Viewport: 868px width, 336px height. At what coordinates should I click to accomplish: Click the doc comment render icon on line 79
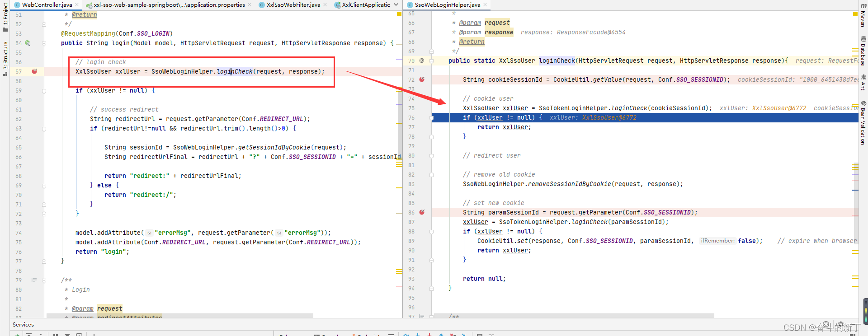[x=34, y=280]
